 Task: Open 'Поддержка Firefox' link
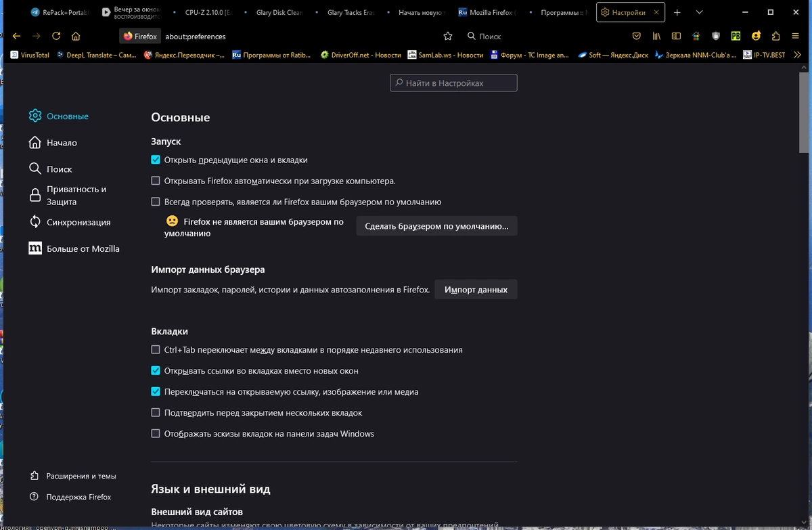(x=70, y=497)
